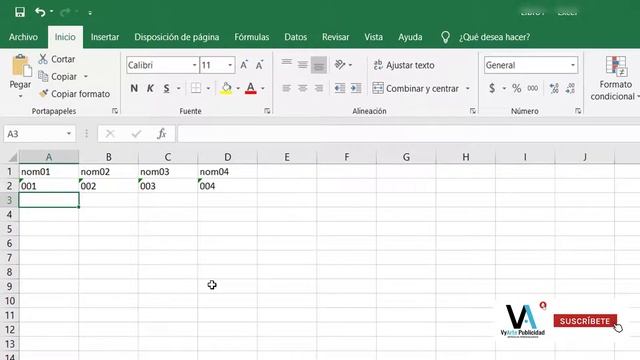Apply the red font color
The image size is (640, 360).
pos(251,88)
